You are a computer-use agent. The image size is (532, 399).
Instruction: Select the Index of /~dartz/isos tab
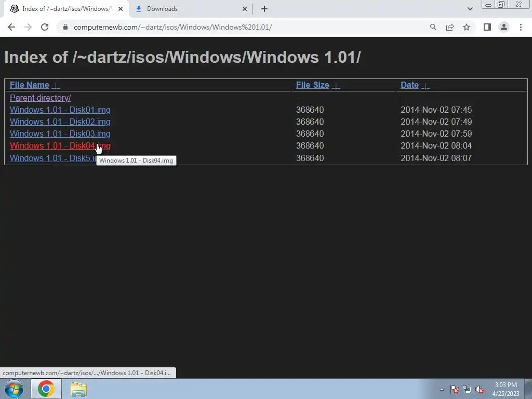(67, 9)
